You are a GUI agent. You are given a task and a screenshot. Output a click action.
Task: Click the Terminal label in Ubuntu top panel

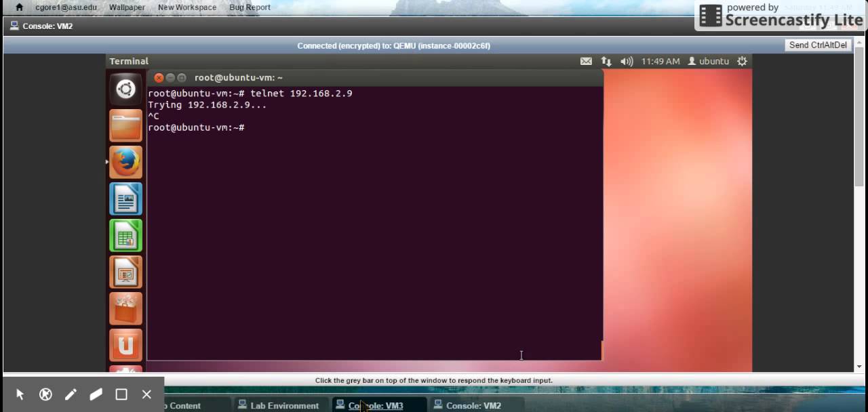click(x=129, y=61)
